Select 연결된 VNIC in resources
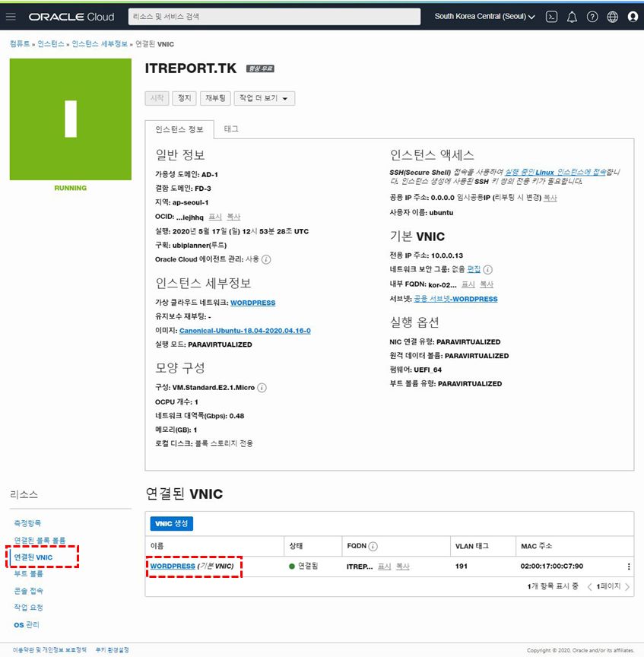Screen dimensions: 644x657 33,557
